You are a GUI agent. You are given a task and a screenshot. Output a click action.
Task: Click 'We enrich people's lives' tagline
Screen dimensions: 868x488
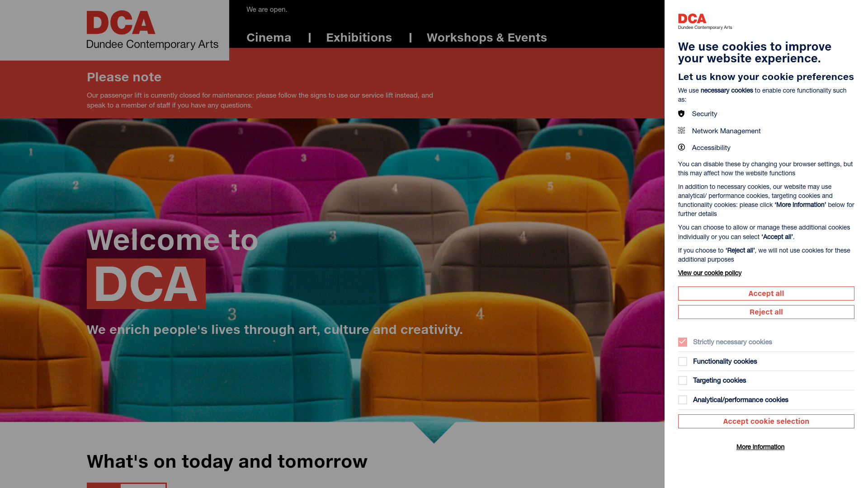[x=275, y=329]
